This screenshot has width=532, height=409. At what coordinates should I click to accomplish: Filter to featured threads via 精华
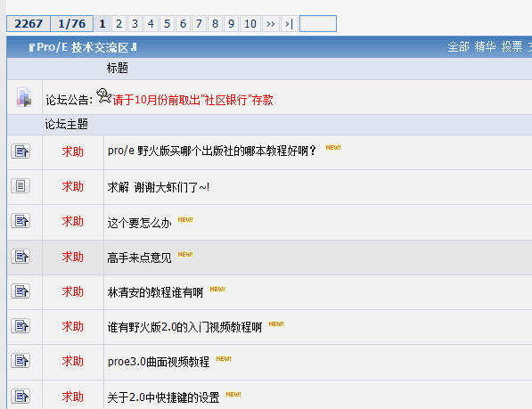click(x=485, y=46)
